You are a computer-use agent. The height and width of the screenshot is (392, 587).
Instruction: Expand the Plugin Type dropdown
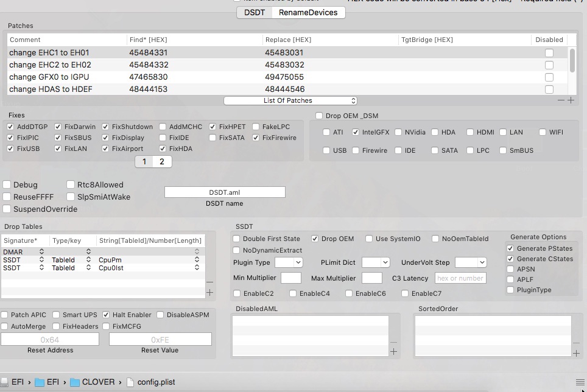coord(289,262)
